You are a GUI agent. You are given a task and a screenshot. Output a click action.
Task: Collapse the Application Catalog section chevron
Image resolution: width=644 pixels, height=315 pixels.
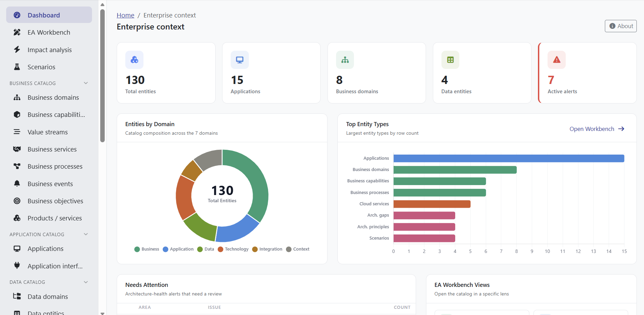[x=86, y=234]
